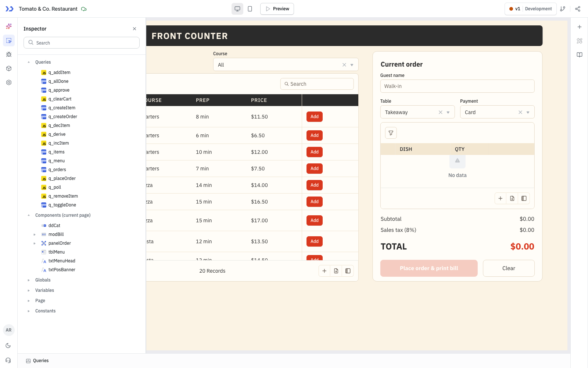This screenshot has height=368, width=588.
Task: Open the Payment dropdown showing Card
Action: tap(497, 112)
